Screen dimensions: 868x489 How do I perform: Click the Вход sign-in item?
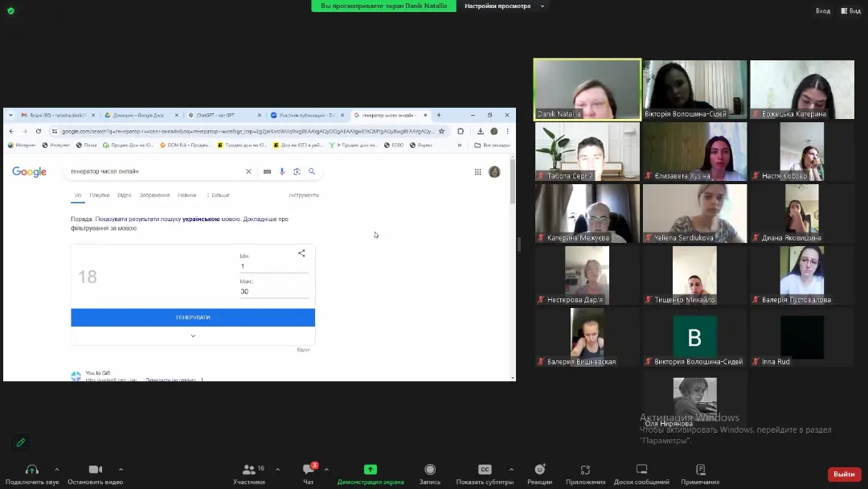coord(823,10)
